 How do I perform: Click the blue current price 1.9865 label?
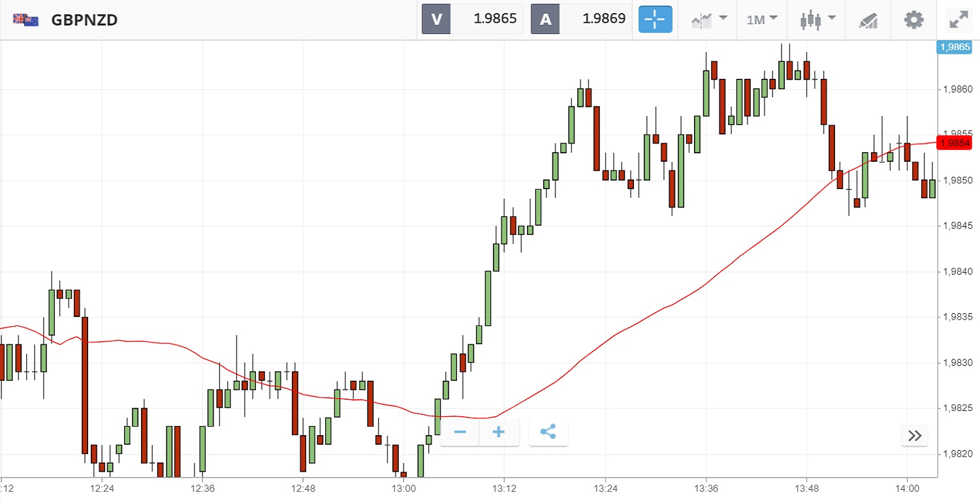click(954, 47)
